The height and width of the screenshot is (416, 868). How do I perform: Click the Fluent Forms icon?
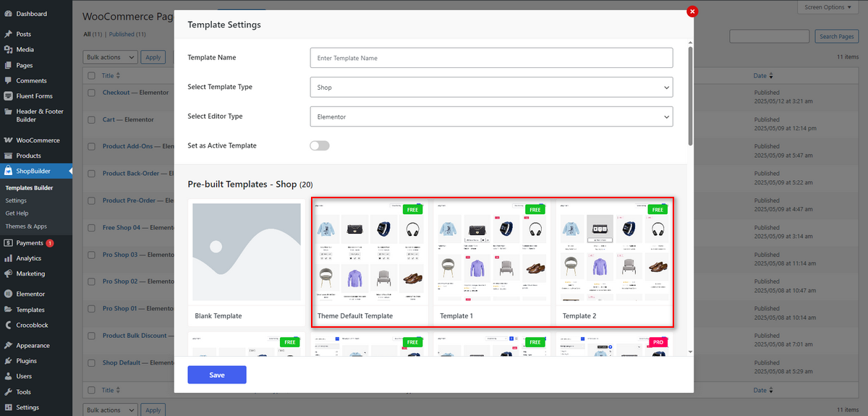tap(8, 96)
